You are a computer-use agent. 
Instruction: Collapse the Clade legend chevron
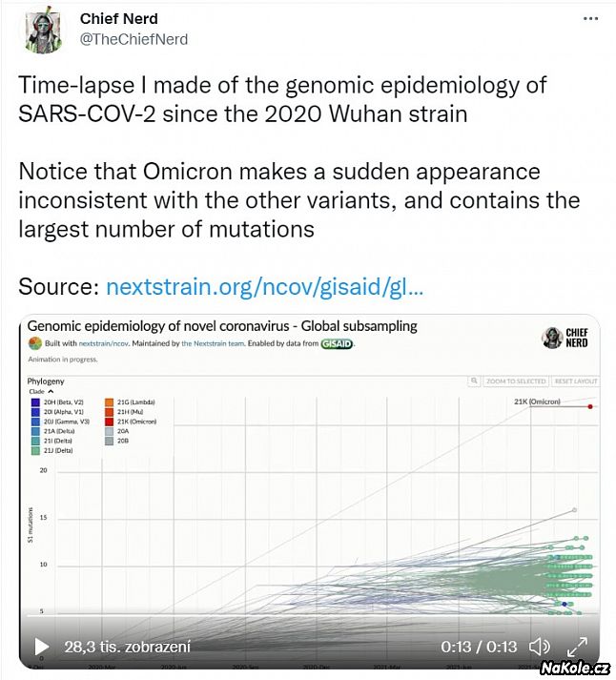point(51,392)
